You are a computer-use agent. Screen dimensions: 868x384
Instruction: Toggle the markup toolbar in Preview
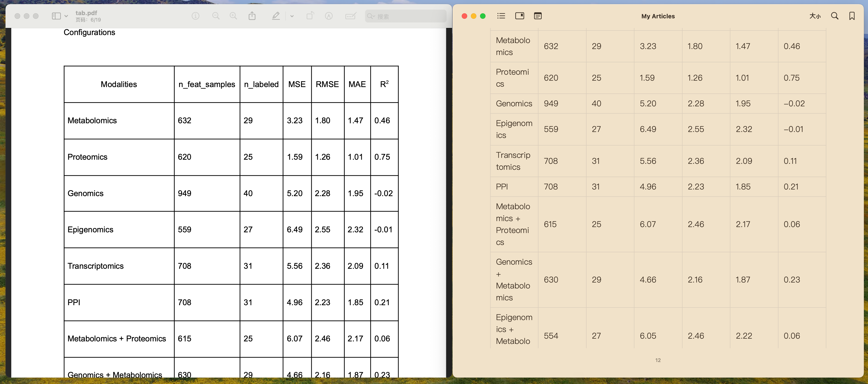328,16
